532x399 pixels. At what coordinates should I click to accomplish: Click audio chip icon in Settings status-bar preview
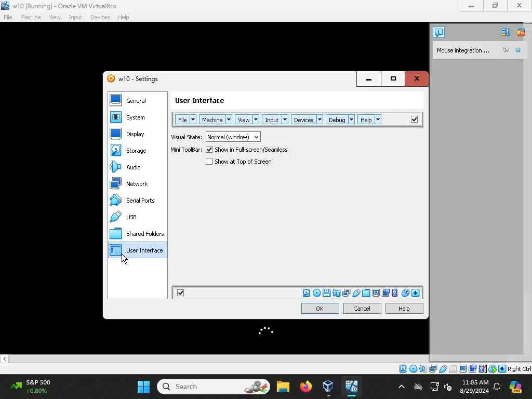(336, 293)
